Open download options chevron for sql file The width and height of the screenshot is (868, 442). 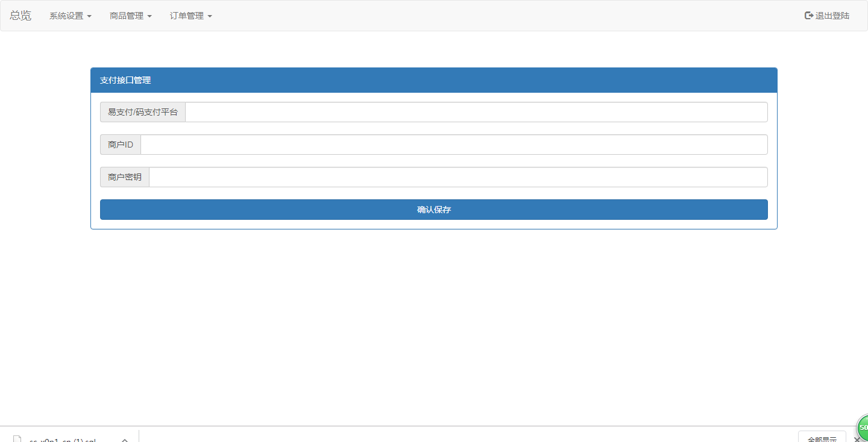click(x=124, y=440)
